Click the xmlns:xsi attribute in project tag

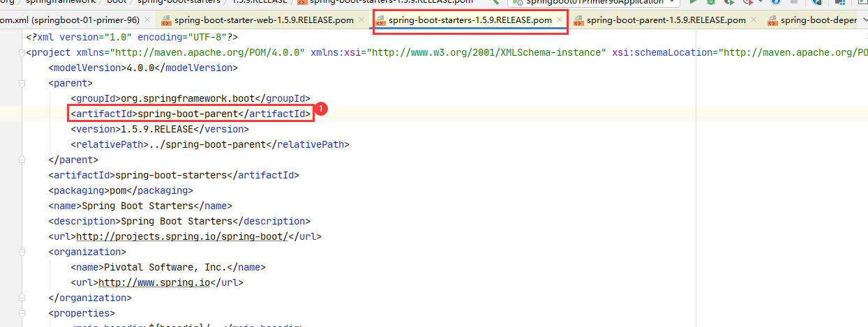pyautogui.click(x=458, y=52)
